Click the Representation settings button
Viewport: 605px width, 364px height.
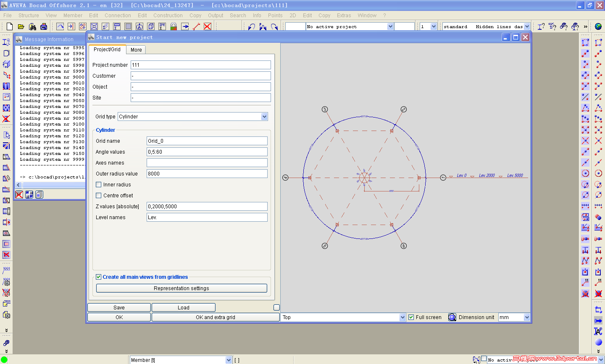(x=181, y=288)
